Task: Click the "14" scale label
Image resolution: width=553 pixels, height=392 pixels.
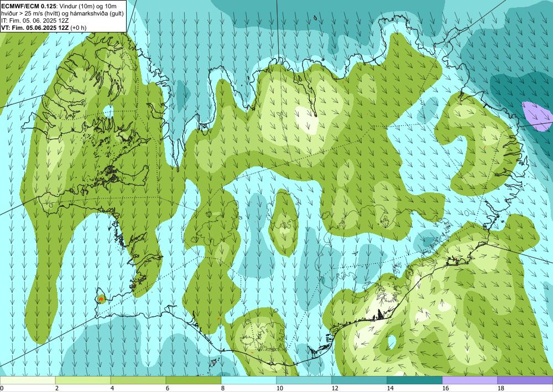Action: coord(390,388)
